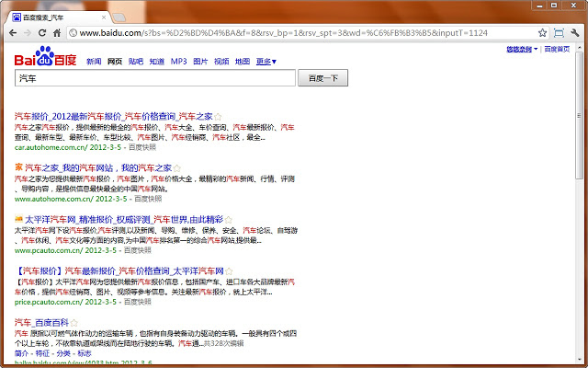Favorite the 汽车报价_2012 result star
588x368 pixels.
coord(218,117)
